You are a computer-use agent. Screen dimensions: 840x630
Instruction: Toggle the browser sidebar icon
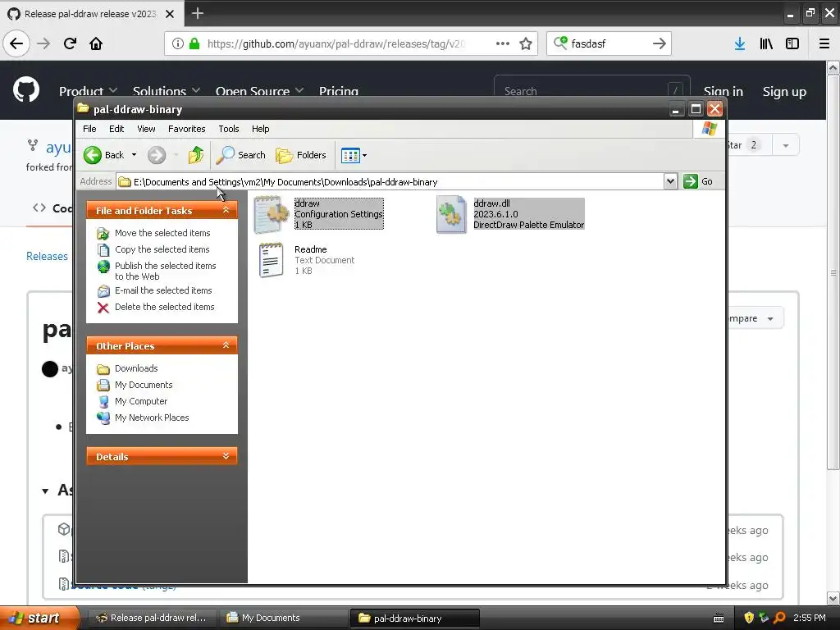click(792, 43)
